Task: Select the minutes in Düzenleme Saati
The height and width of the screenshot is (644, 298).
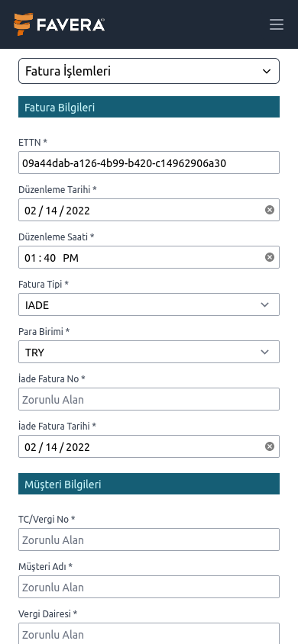Action: (50, 258)
